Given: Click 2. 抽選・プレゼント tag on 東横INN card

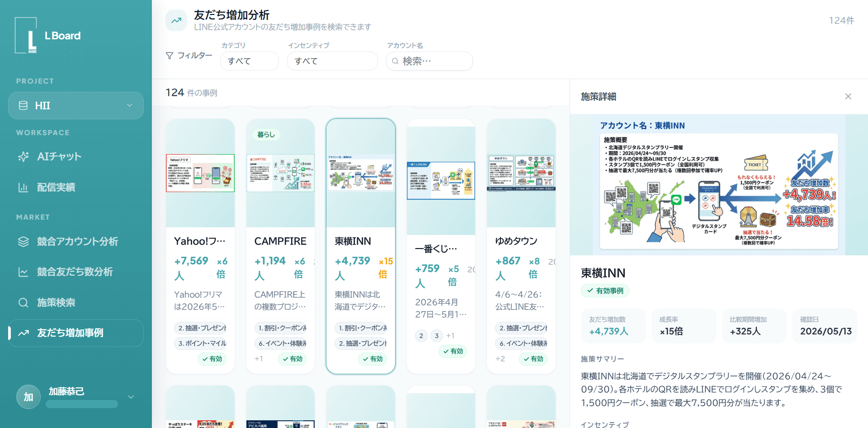Looking at the screenshot, I should (x=361, y=343).
